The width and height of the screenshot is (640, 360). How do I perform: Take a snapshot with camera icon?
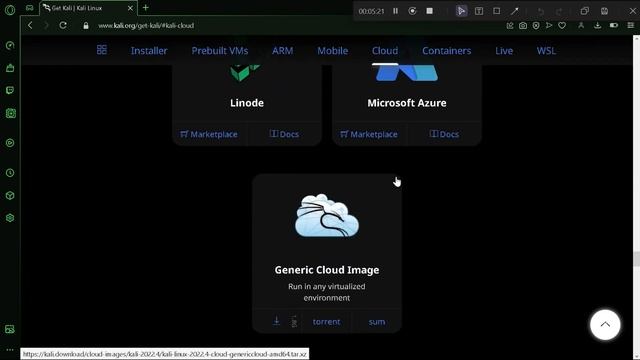(523, 25)
